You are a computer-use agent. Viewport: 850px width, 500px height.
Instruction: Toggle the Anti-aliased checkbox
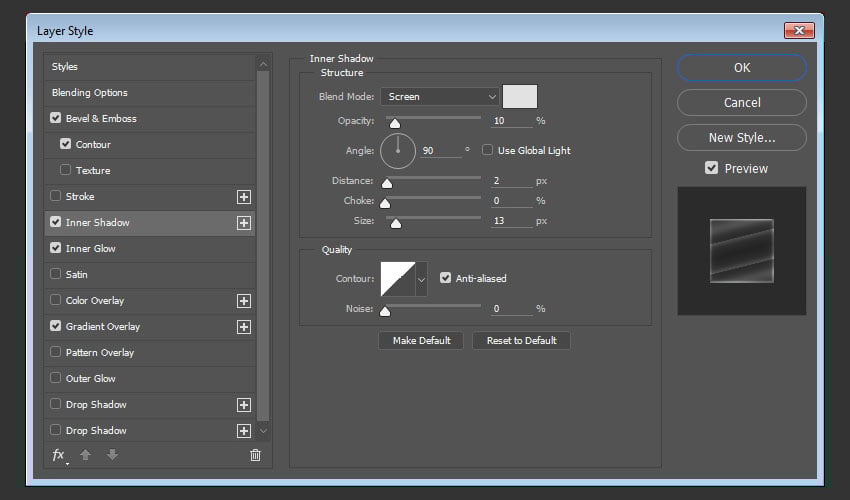pyautogui.click(x=446, y=278)
